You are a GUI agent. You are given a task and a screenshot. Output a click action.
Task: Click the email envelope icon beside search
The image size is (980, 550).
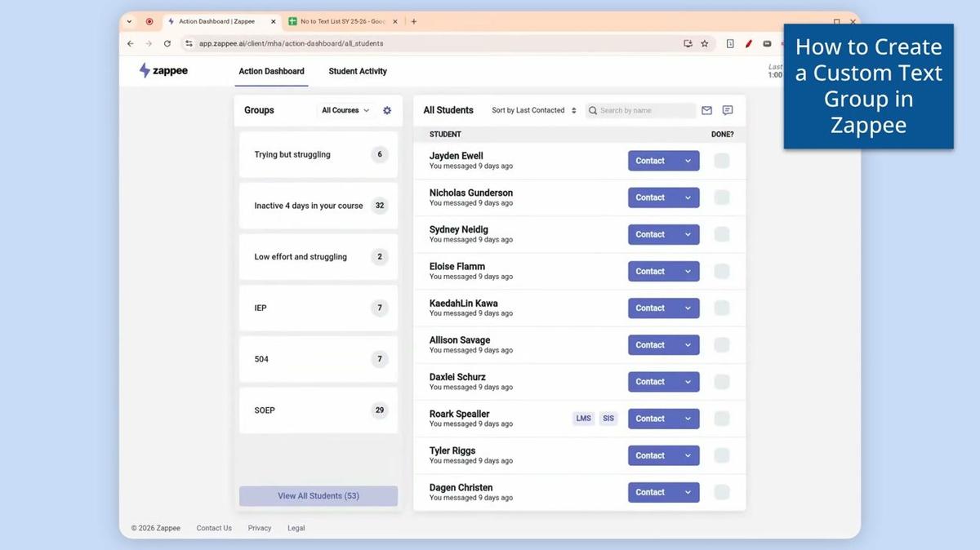tap(706, 110)
